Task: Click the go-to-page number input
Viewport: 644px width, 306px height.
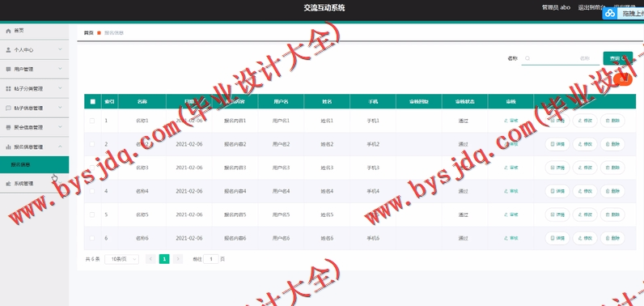Action: pyautogui.click(x=211, y=259)
